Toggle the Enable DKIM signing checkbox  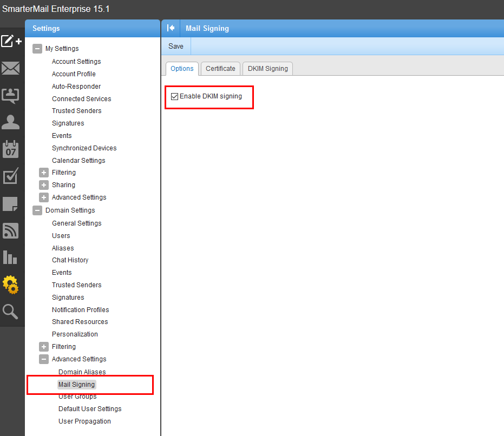[x=174, y=96]
